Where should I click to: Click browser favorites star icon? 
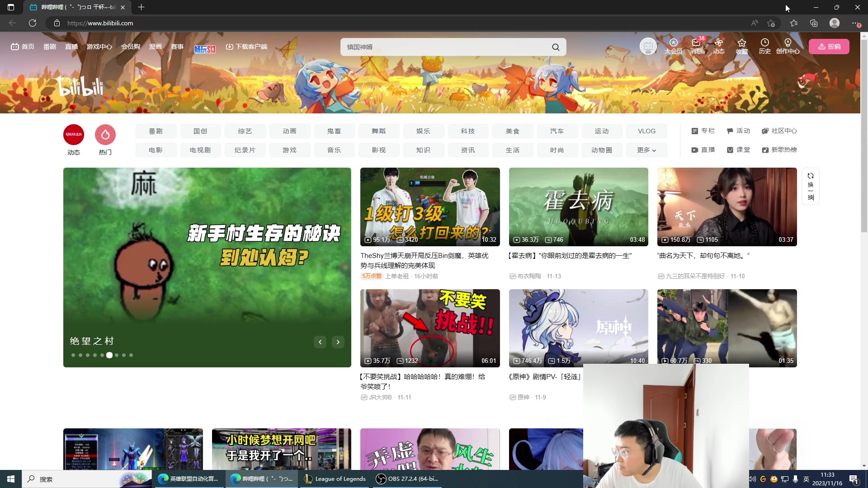point(794,23)
